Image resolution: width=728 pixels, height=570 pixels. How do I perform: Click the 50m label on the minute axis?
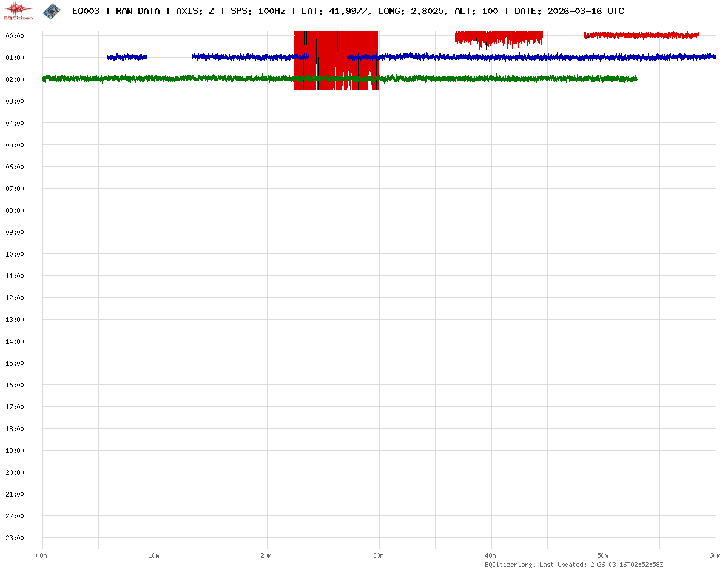coord(603,555)
